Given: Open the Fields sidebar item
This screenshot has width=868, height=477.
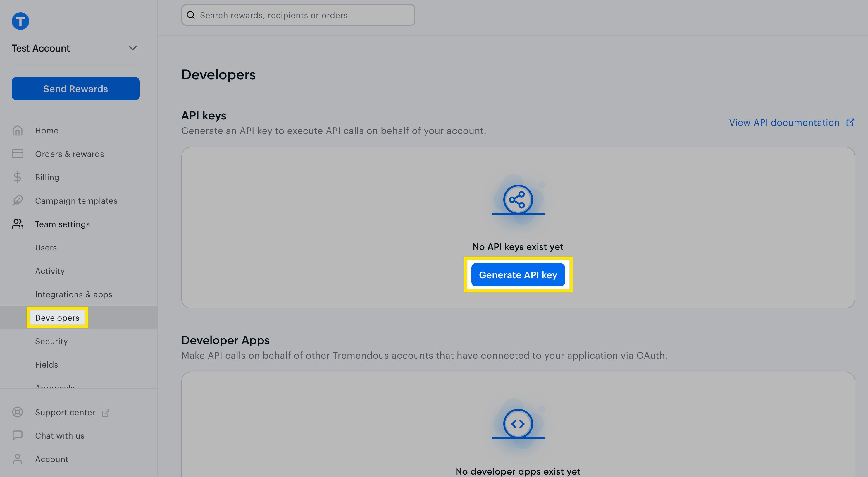Looking at the screenshot, I should pos(46,365).
